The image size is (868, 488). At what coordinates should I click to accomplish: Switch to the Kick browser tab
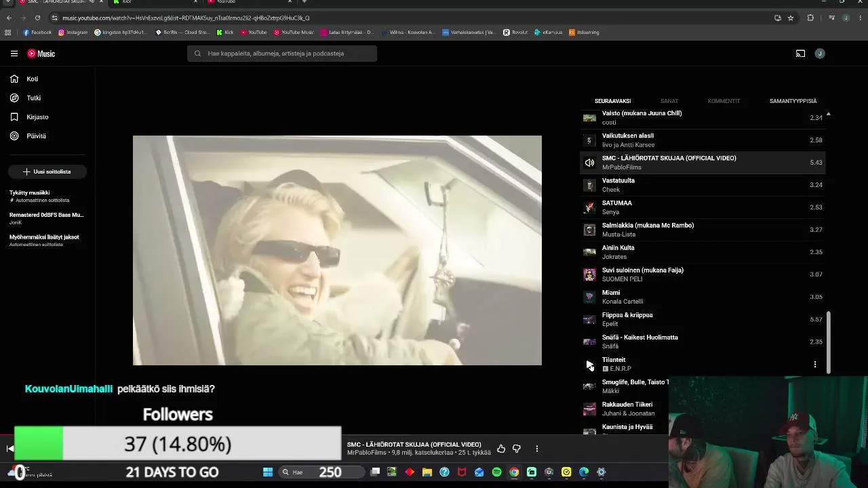point(156,2)
